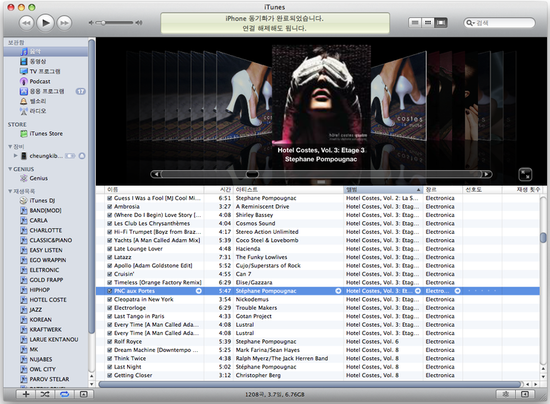550x404 pixels.
Task: Uncheck the Ambrosia track checkbox
Action: (x=110, y=207)
